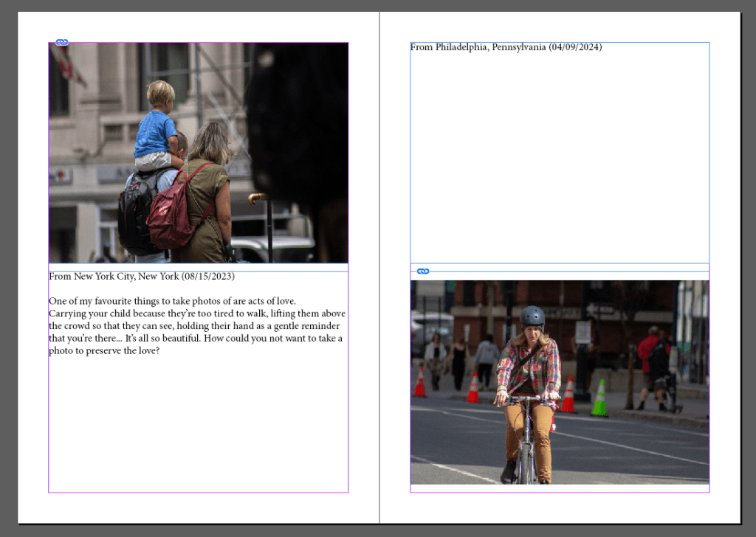
Task: Click the word "photo" in "photo to preserve the love?"
Action: point(61,350)
